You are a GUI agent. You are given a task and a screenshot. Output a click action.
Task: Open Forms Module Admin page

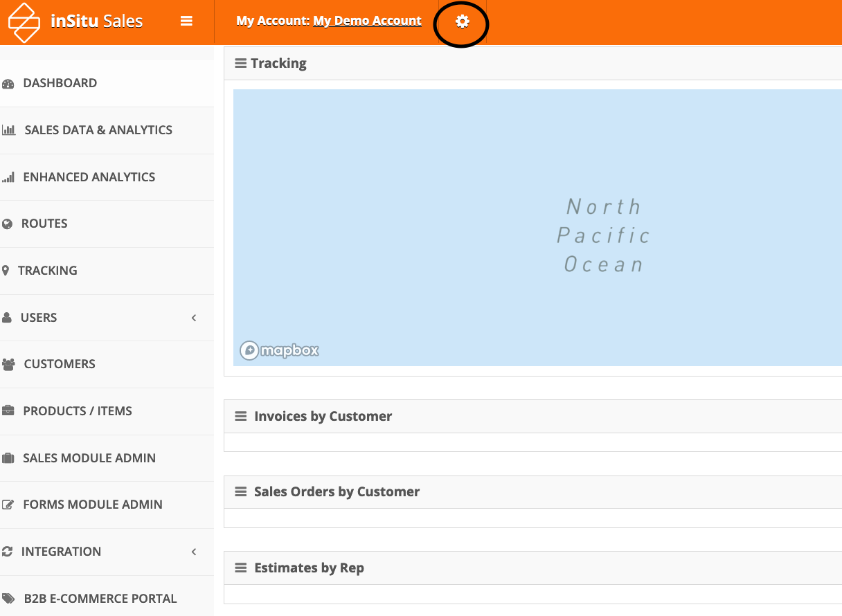tap(92, 505)
